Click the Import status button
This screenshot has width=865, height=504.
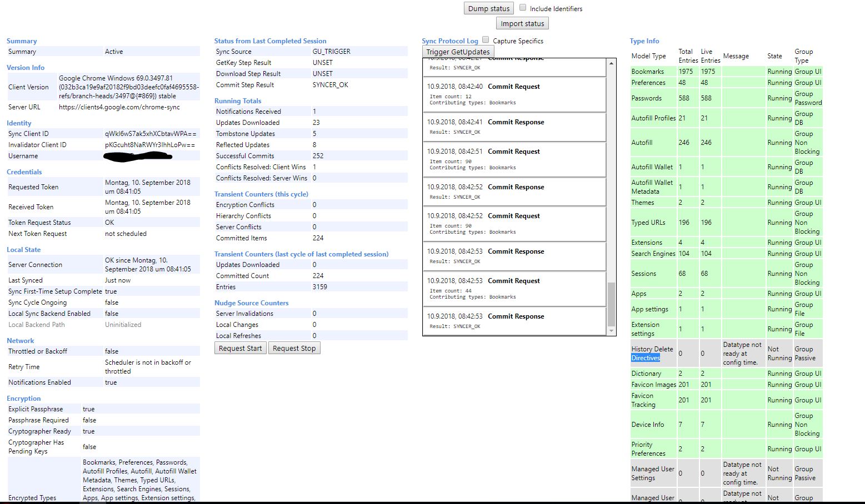[522, 23]
